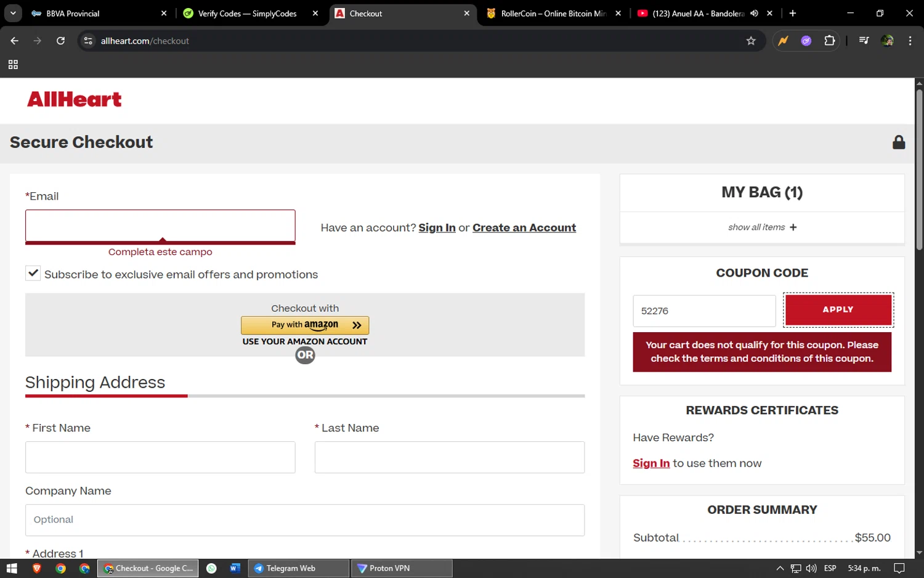Screen dimensions: 924x578
Task: Pay with Amazon button
Action: point(305,325)
